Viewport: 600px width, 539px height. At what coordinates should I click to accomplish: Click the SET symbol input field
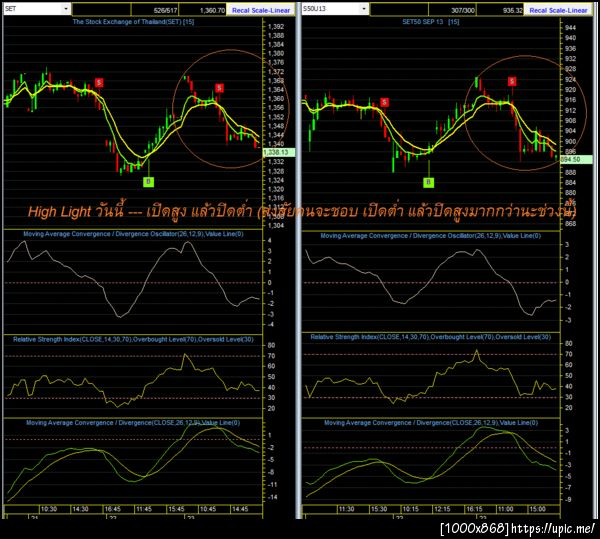33,8
